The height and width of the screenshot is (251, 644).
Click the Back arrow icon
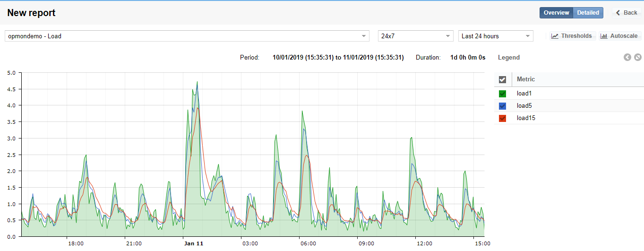pyautogui.click(x=618, y=13)
